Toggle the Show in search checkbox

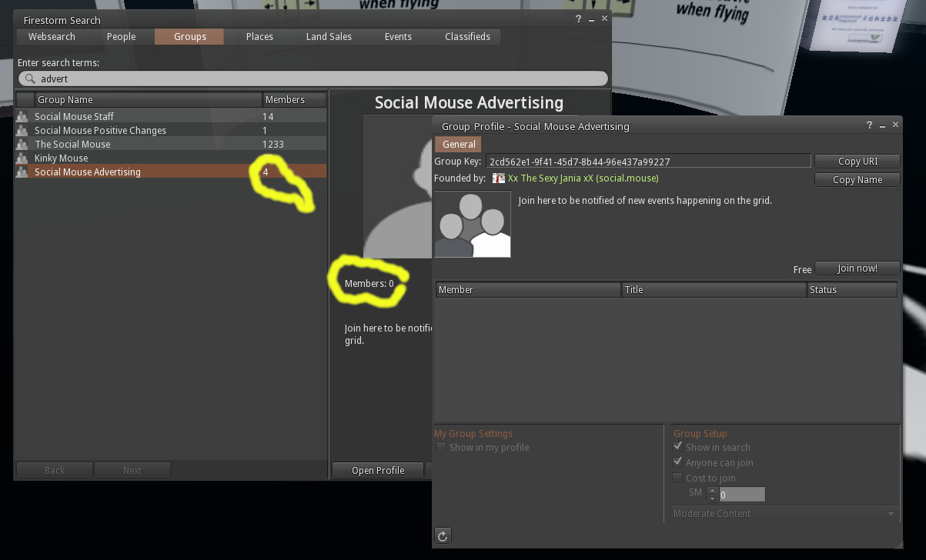pos(678,446)
